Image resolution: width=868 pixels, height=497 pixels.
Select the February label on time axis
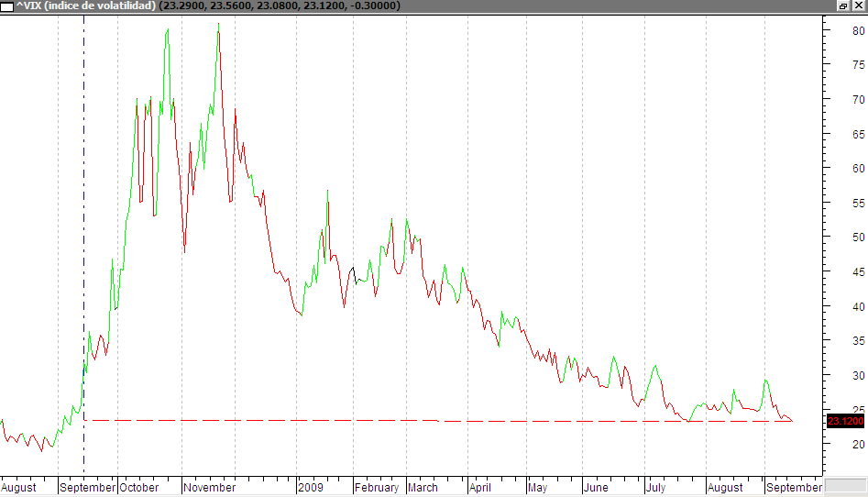377,488
